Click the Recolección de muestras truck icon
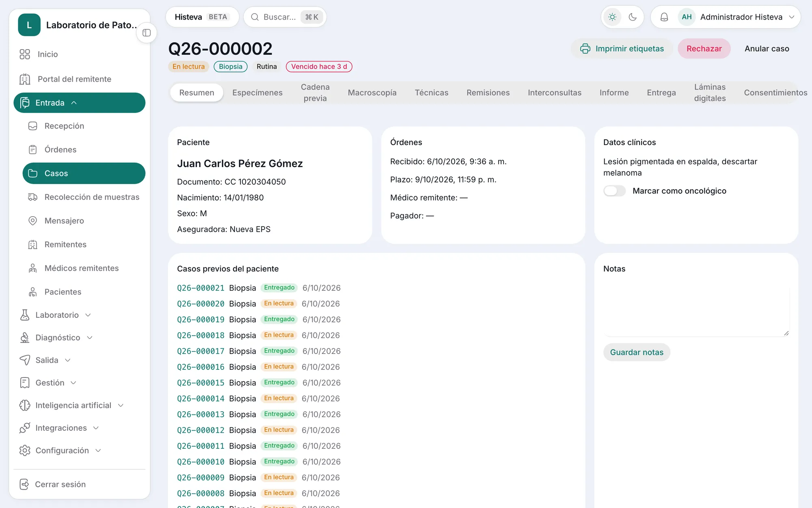This screenshot has width=812, height=508. pos(33,197)
